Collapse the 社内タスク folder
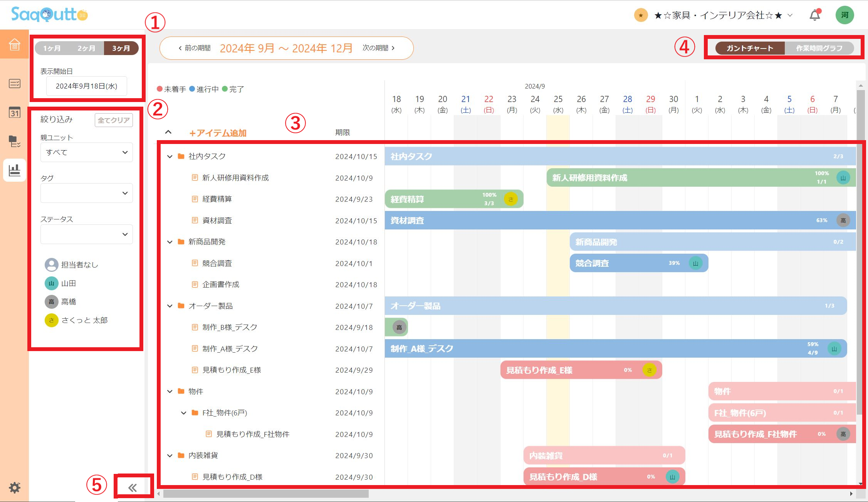Screen dimensions: 868x502 point(170,156)
